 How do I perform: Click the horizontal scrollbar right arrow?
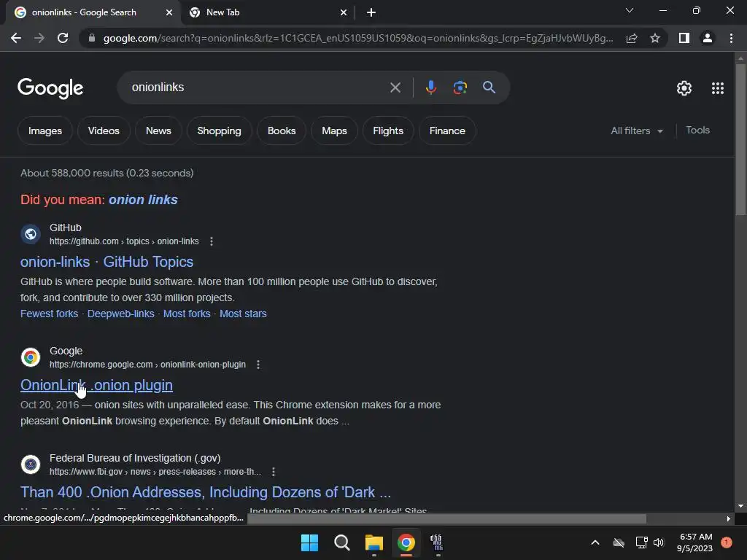coord(729,518)
